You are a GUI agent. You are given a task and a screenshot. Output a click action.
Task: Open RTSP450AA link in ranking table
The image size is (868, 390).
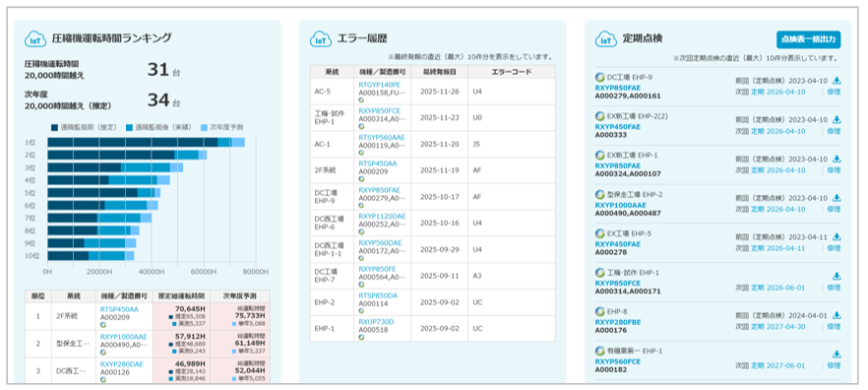point(119,309)
